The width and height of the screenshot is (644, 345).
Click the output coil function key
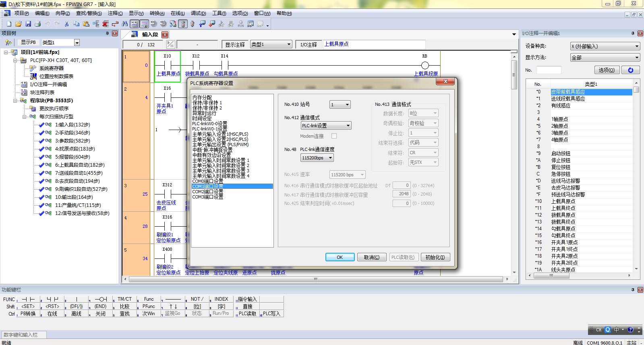(101, 299)
